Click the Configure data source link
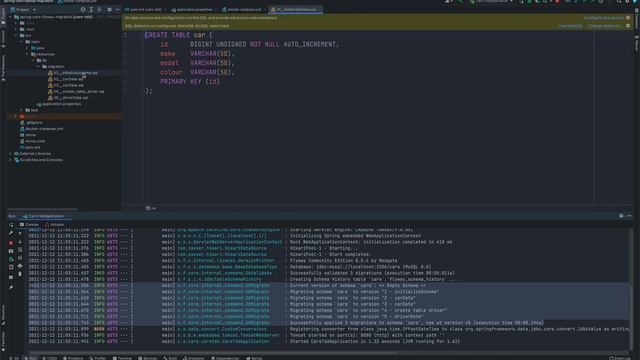The height and width of the screenshot is (360, 640). pyautogui.click(x=603, y=18)
